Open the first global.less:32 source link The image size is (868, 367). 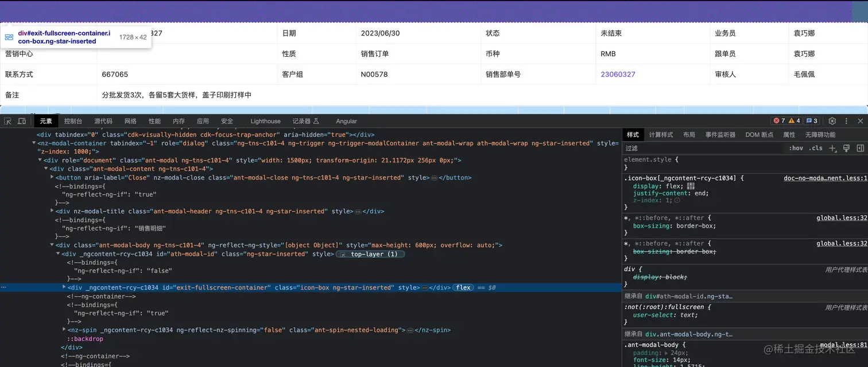pos(842,218)
